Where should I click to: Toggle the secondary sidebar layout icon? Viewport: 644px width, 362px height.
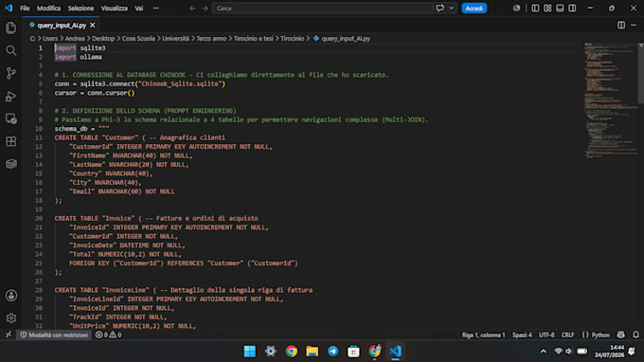coord(572,9)
